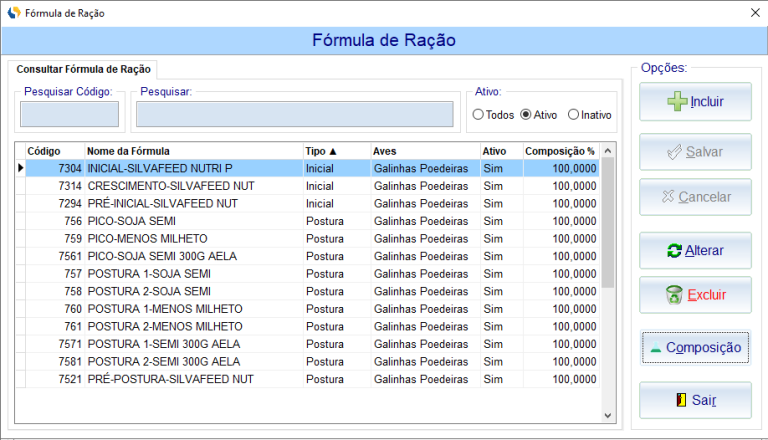The width and height of the screenshot is (768, 440).
Task: Select the Inativo radio option
Action: tap(573, 115)
